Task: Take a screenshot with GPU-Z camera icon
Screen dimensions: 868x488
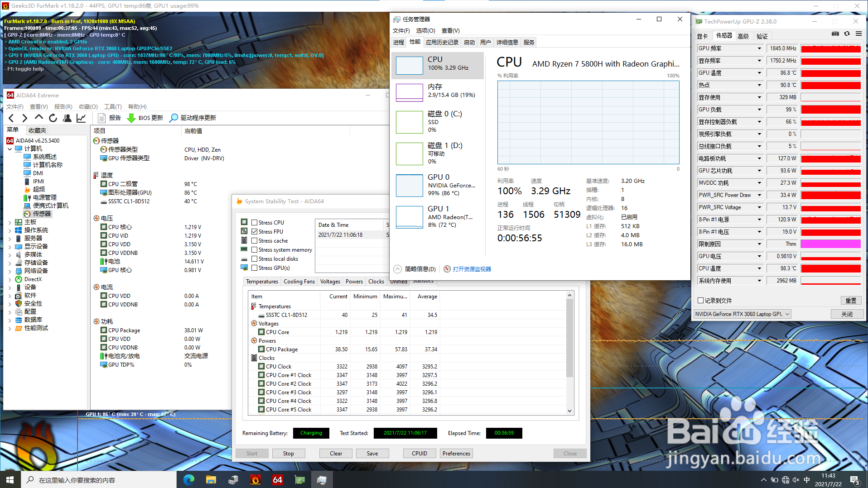Action: 835,34
